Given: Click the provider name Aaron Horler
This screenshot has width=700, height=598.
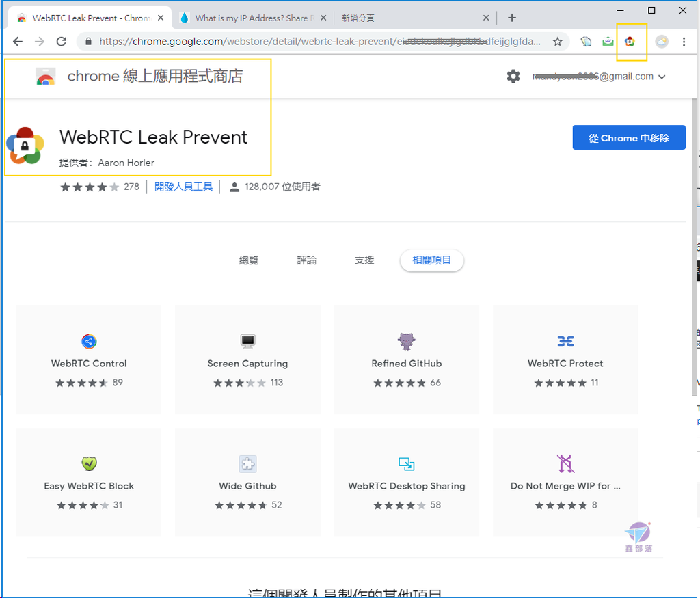Looking at the screenshot, I should pos(126,163).
